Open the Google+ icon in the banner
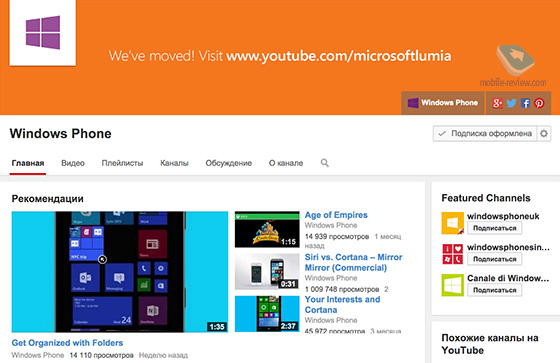This screenshot has width=560, height=363. pos(497,103)
